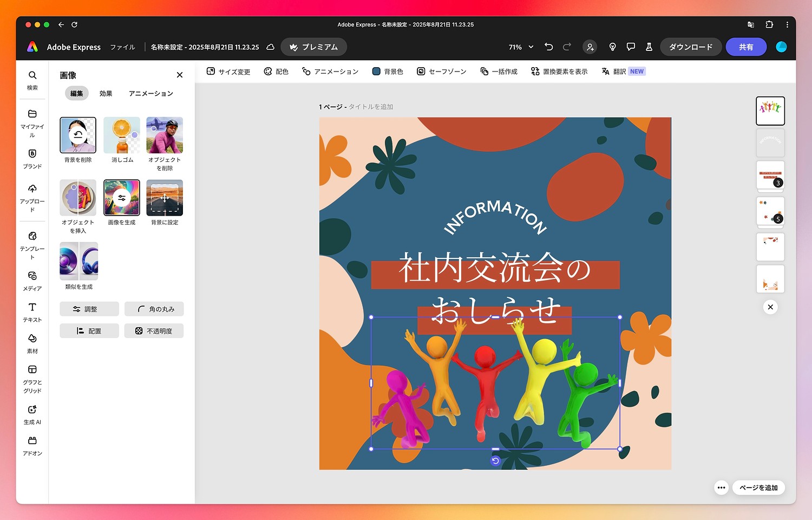Open the テンプレート sidebar panel
Screen dimensions: 812x520
click(x=32, y=245)
